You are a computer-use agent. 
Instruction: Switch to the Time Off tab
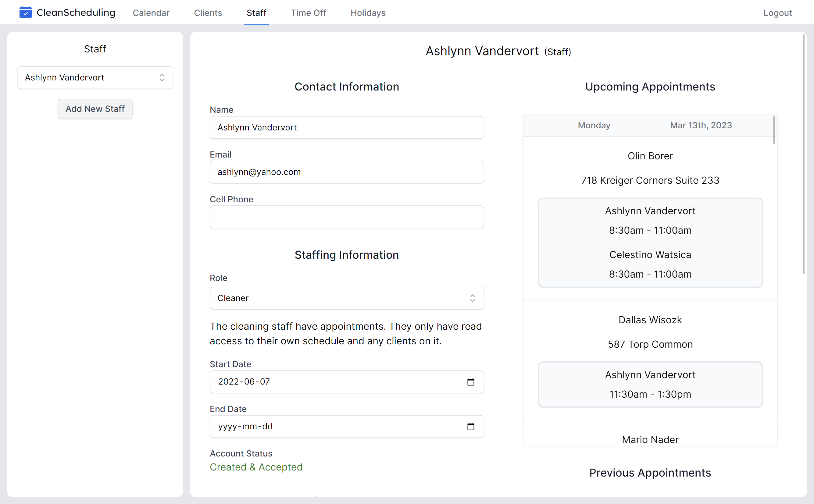308,13
